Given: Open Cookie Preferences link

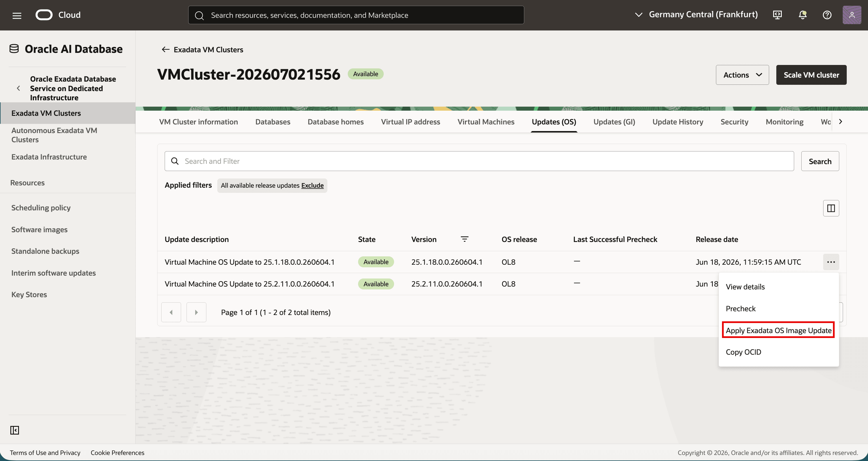Looking at the screenshot, I should click(117, 453).
